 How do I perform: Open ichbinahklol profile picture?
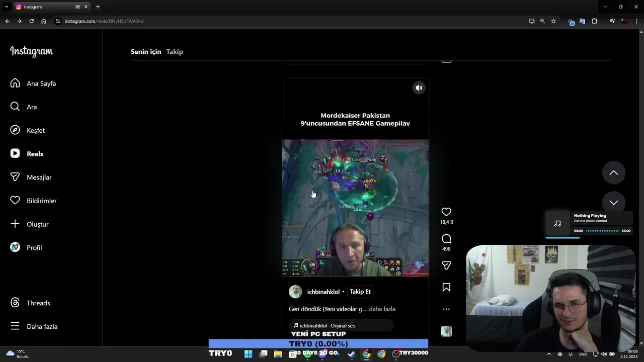(295, 292)
